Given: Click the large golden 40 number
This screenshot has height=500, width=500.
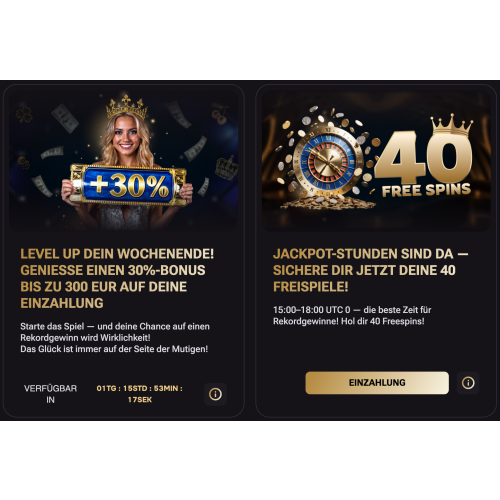Looking at the screenshot, I should (423, 156).
